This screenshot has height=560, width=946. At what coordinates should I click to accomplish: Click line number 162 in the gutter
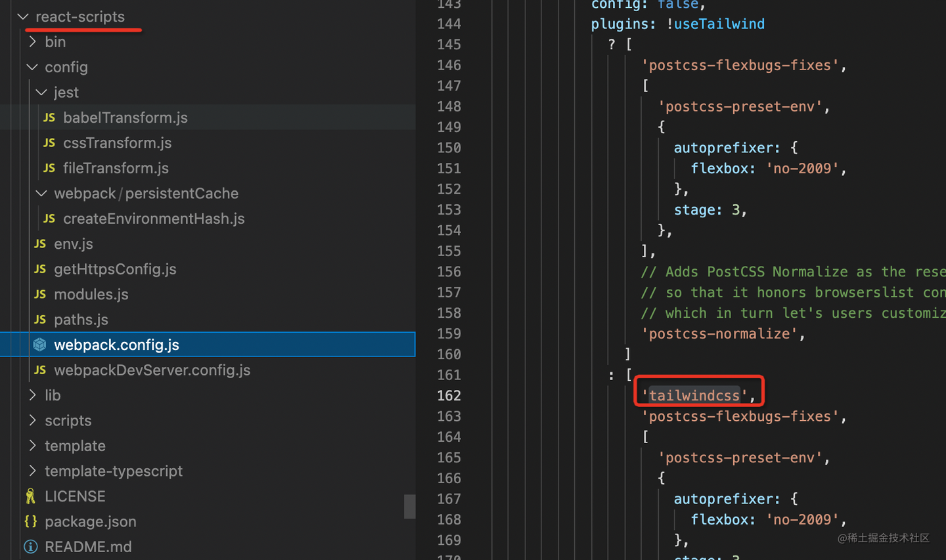point(449,396)
